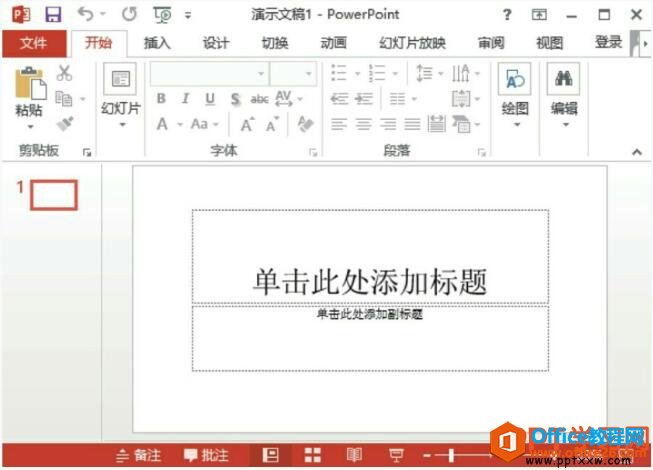Open the Aa change case dropdown
This screenshot has height=470, width=653.
[204, 124]
